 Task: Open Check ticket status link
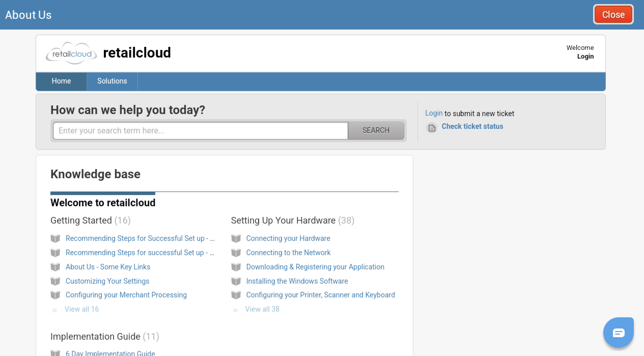click(472, 126)
